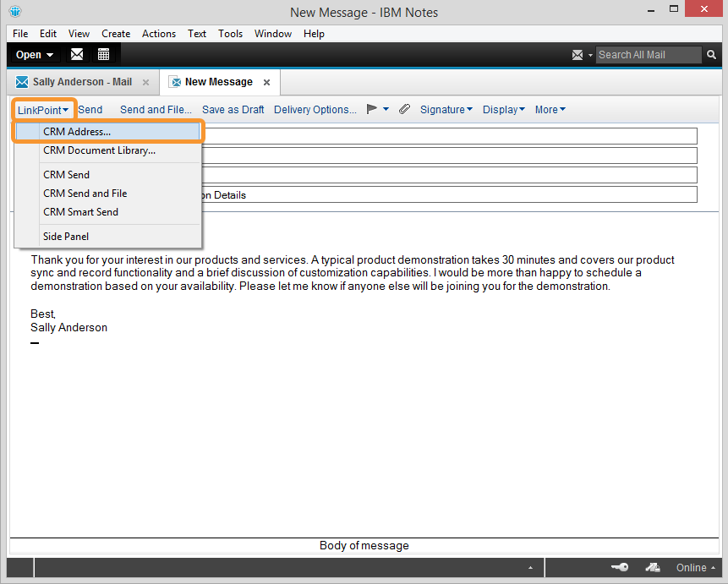
Task: Expand the LinkPoint dropdown menu
Action: (x=43, y=110)
